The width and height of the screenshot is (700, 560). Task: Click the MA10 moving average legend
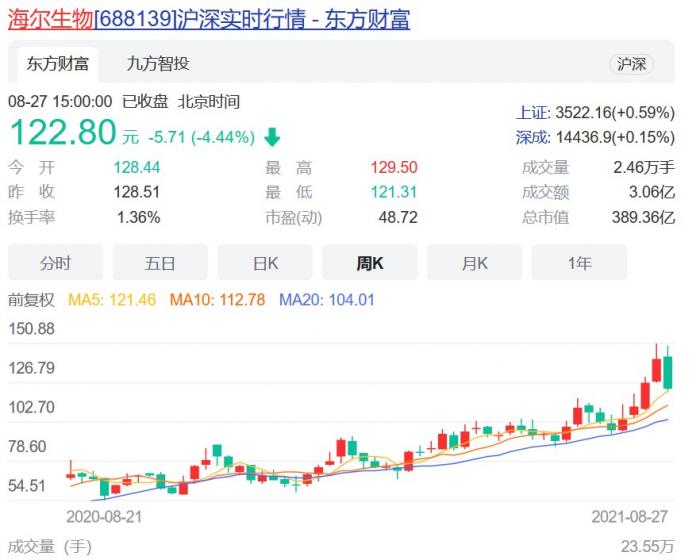217,299
